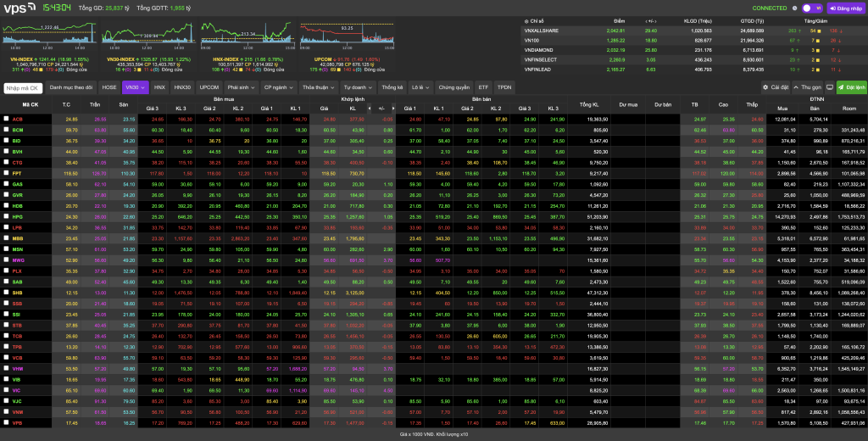Select the checkbox for VPB stock
This screenshot has width=868, height=441.
(6, 421)
